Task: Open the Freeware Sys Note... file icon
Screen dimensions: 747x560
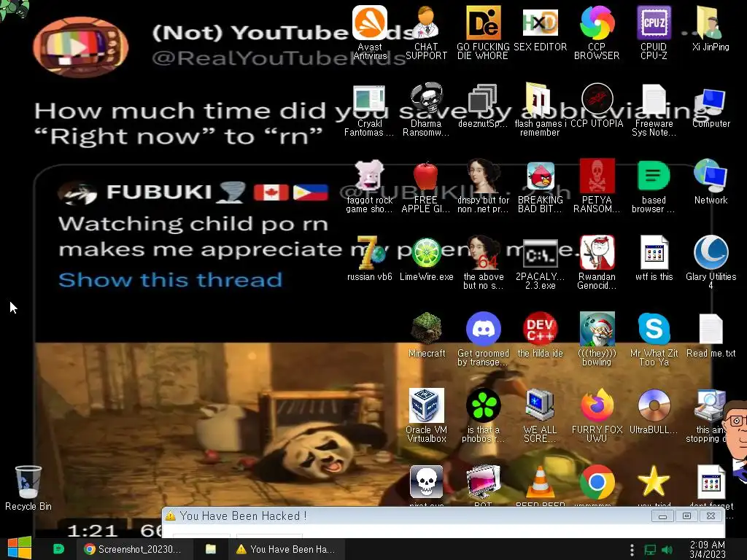Action: click(654, 110)
